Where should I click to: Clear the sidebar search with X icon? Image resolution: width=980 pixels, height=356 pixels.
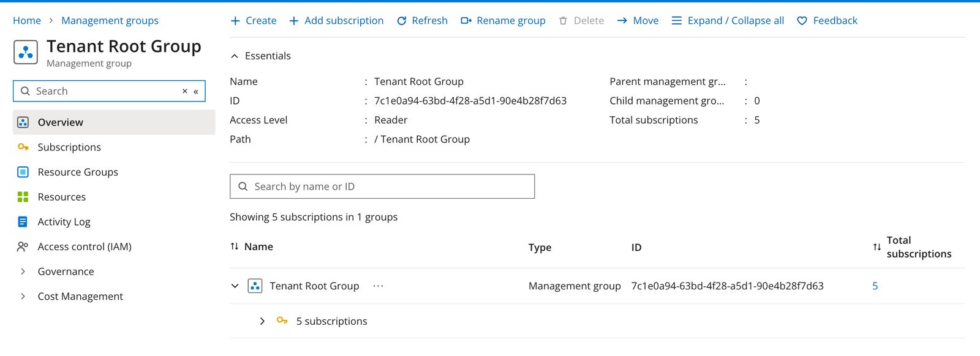[x=184, y=91]
